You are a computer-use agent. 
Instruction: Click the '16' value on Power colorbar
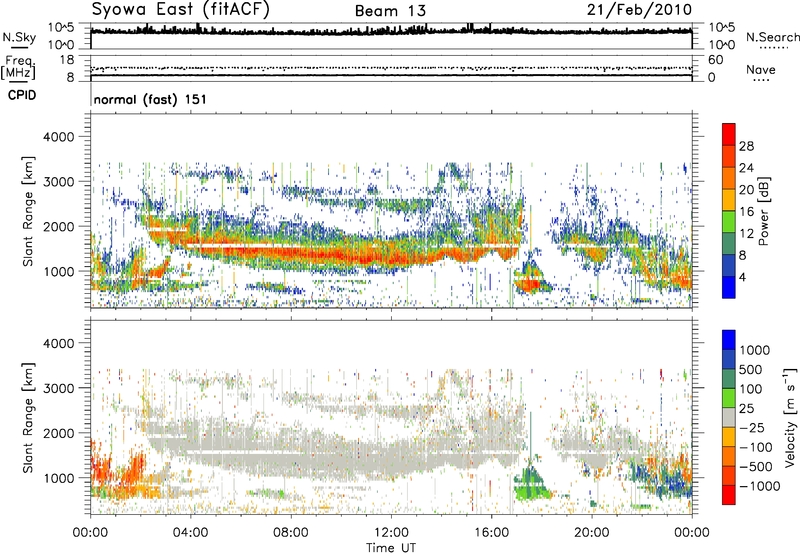click(746, 212)
